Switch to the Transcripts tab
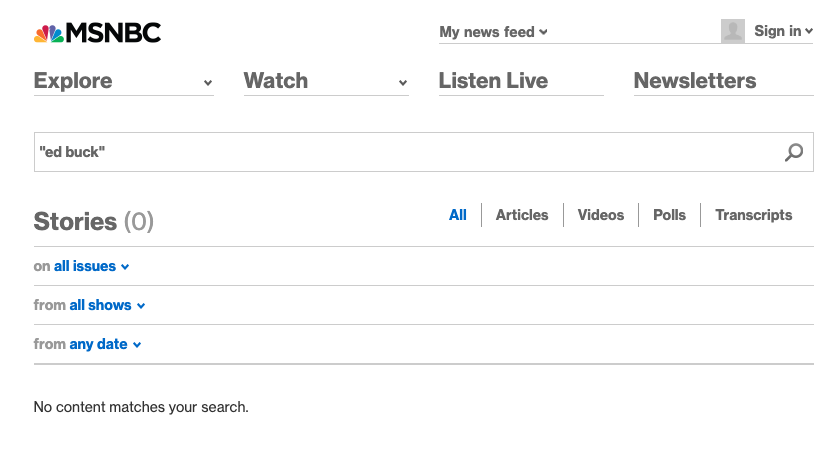 coord(753,215)
